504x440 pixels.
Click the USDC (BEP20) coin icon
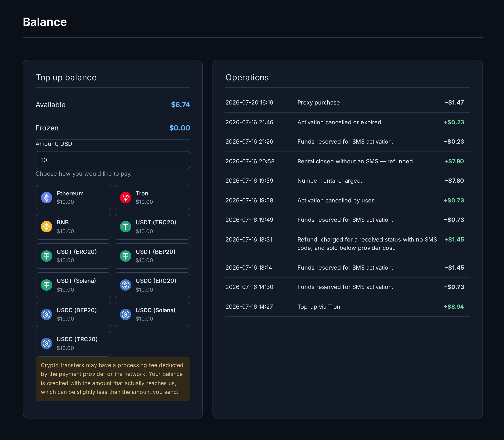point(46,315)
